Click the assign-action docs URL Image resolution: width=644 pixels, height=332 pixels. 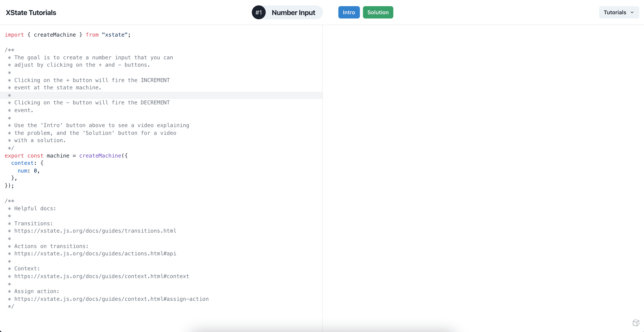click(x=111, y=299)
